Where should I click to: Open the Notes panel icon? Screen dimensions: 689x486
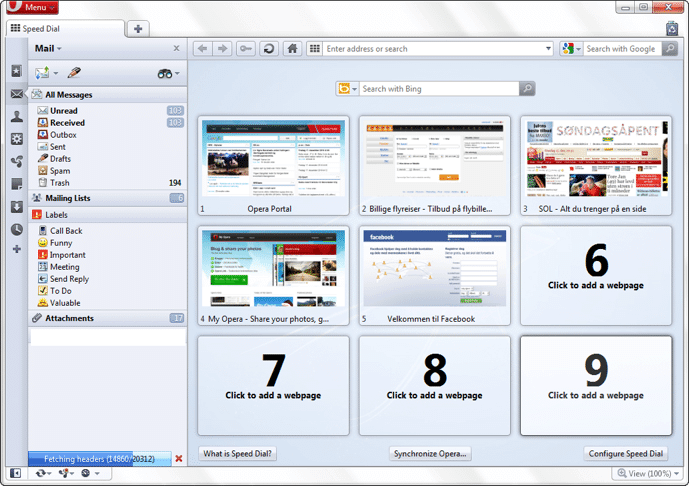point(17,184)
